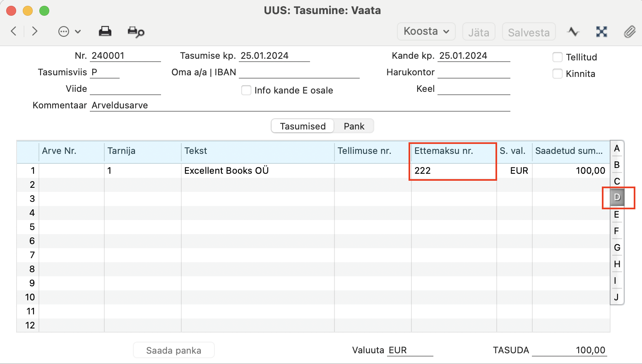The height and width of the screenshot is (364, 642).
Task: Open the Koosta dropdown menu
Action: tap(426, 31)
